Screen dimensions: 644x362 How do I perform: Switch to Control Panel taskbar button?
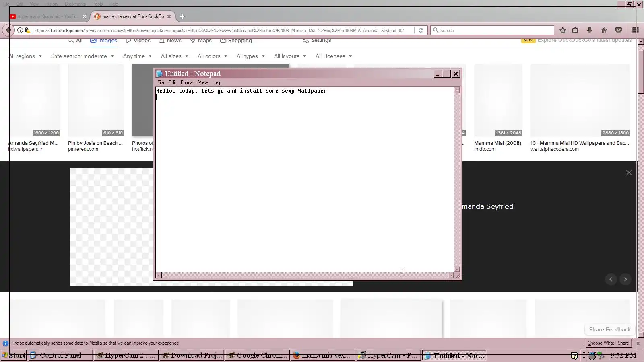click(x=60, y=355)
